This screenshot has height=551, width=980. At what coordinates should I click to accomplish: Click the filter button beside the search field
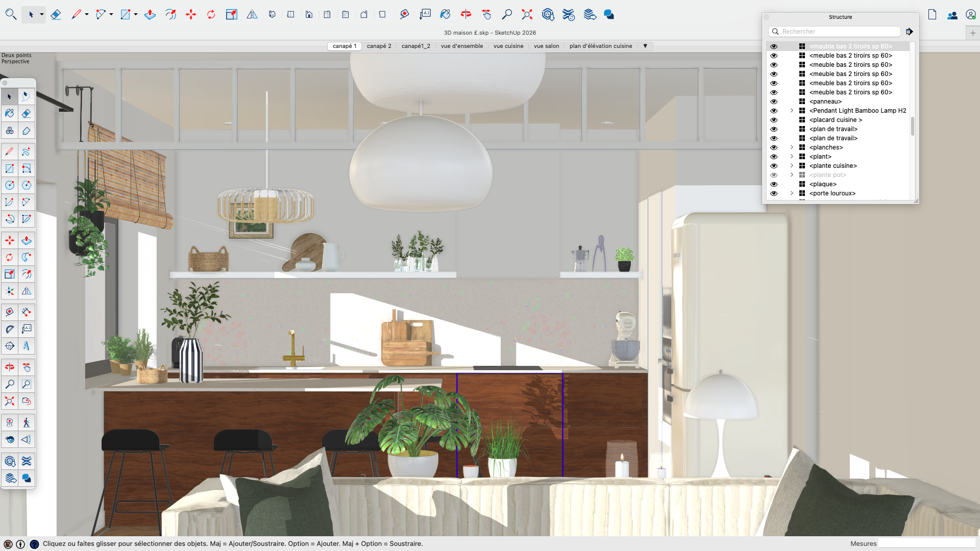(x=910, y=31)
